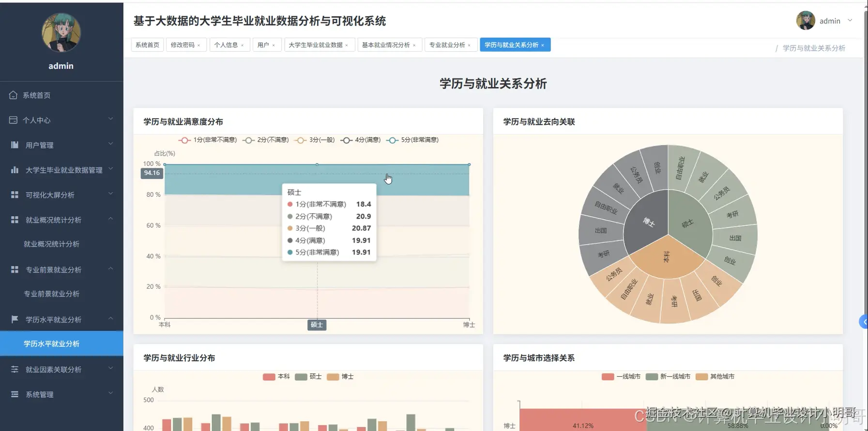This screenshot has width=868, height=431.
Task: Close the 个人信息 tab
Action: tap(242, 45)
